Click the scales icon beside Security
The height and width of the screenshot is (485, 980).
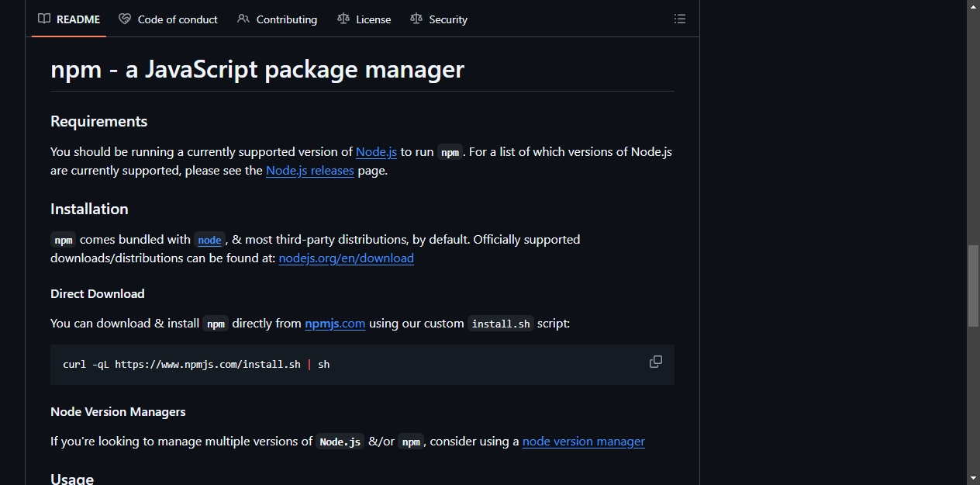[416, 19]
